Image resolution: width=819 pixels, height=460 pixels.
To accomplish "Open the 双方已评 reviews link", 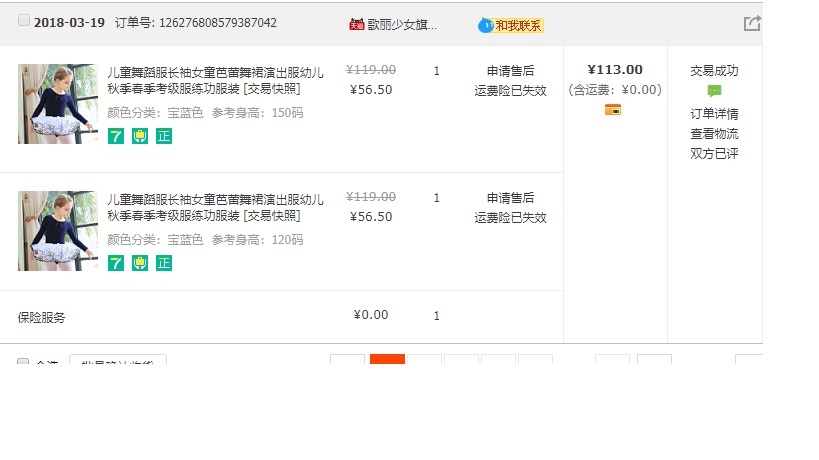I will (714, 153).
